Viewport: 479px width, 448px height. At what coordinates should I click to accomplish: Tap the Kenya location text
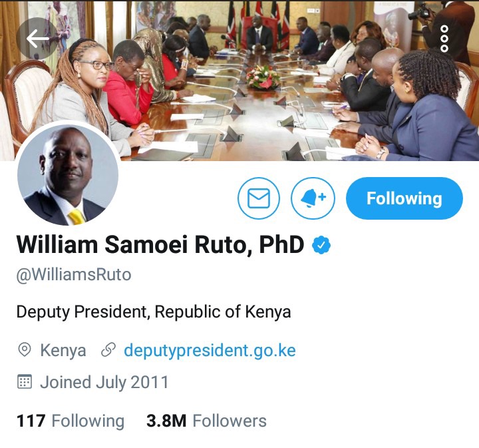[x=63, y=350]
